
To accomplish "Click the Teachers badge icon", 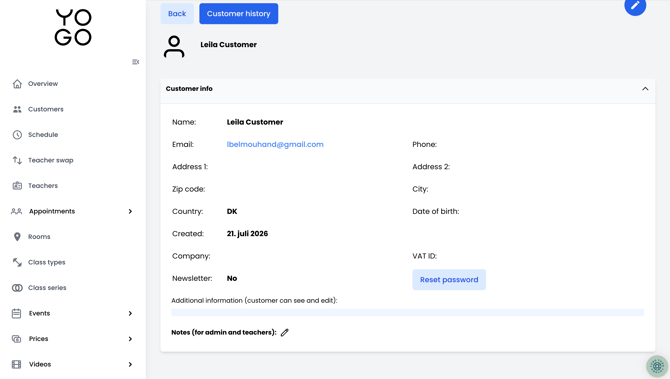I will pyautogui.click(x=17, y=186).
